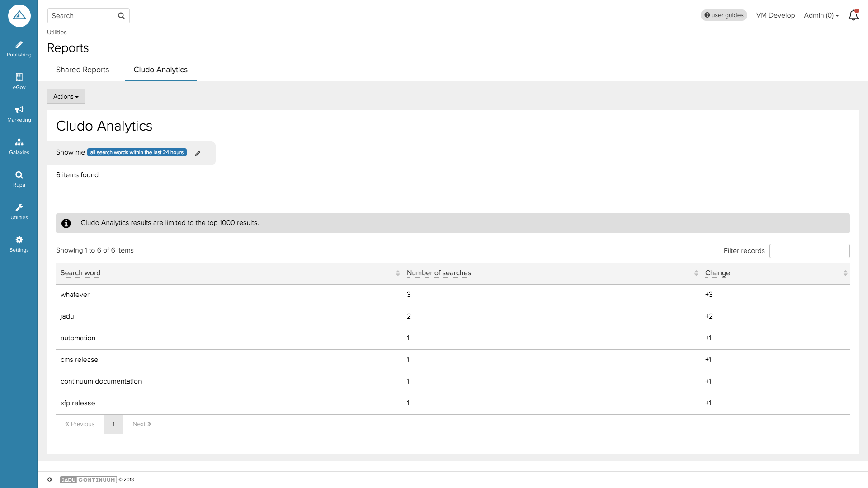Select page 1 in pagination
This screenshot has height=488, width=868.
point(113,424)
